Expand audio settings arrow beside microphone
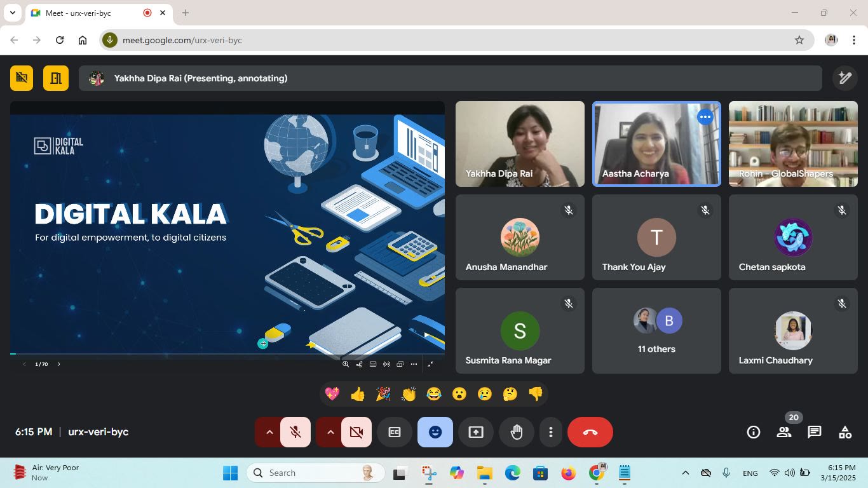The height and width of the screenshot is (488, 868). pyautogui.click(x=269, y=432)
